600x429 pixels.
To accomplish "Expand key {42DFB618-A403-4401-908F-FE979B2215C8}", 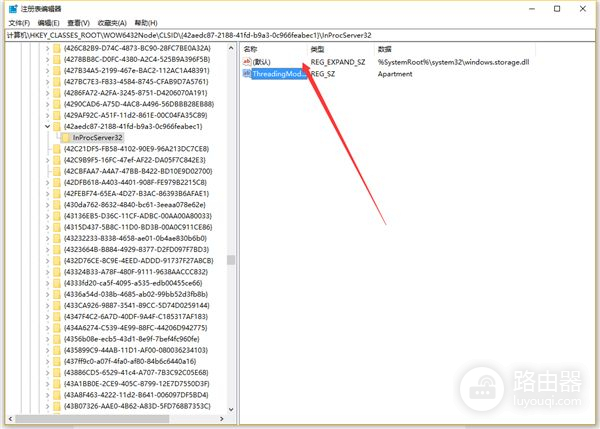I will [x=47, y=183].
